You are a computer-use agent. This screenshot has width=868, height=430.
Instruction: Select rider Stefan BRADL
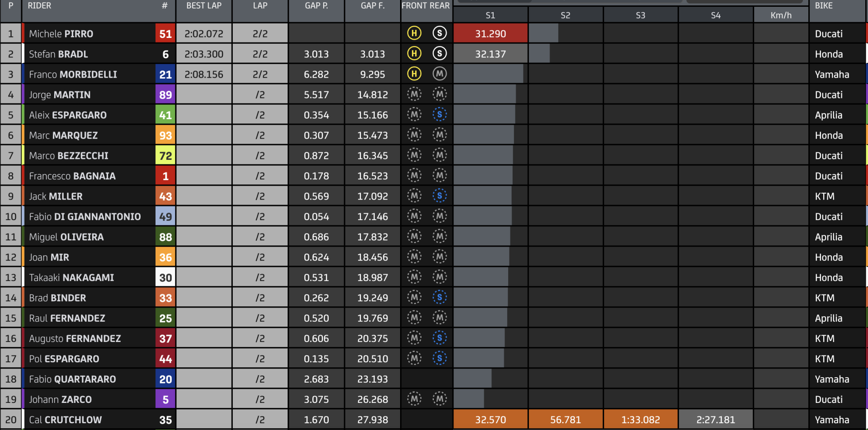click(58, 54)
